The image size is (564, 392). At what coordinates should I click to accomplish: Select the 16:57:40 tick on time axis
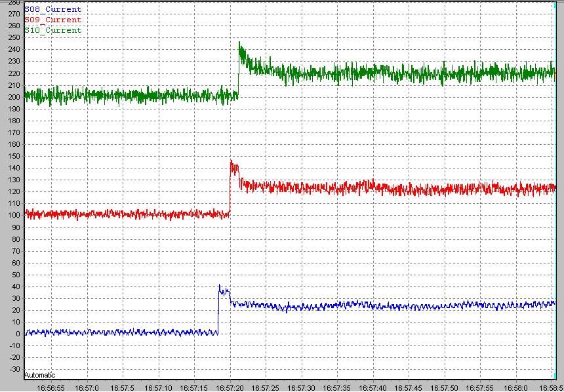tap(373, 388)
